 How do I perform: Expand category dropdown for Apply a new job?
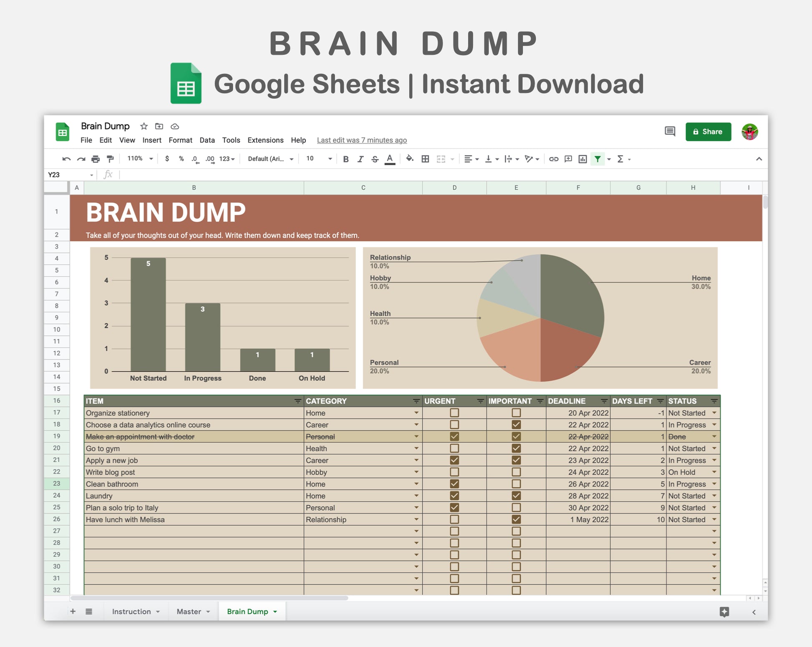416,460
